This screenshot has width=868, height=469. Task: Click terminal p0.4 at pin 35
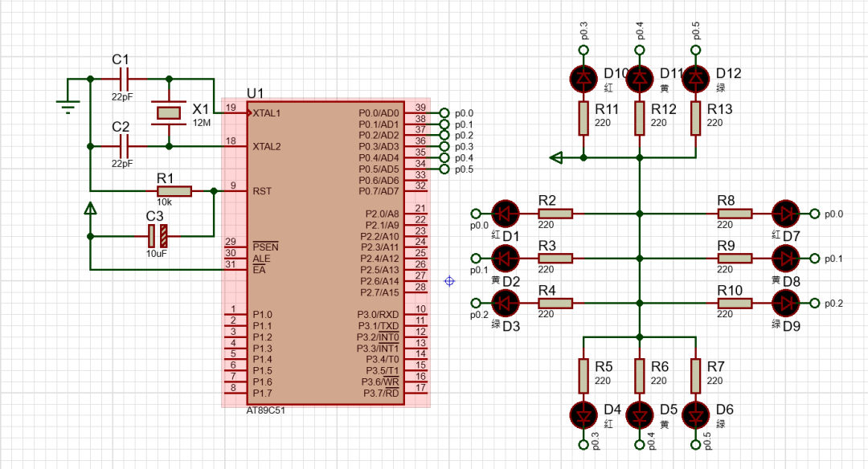coord(444,157)
